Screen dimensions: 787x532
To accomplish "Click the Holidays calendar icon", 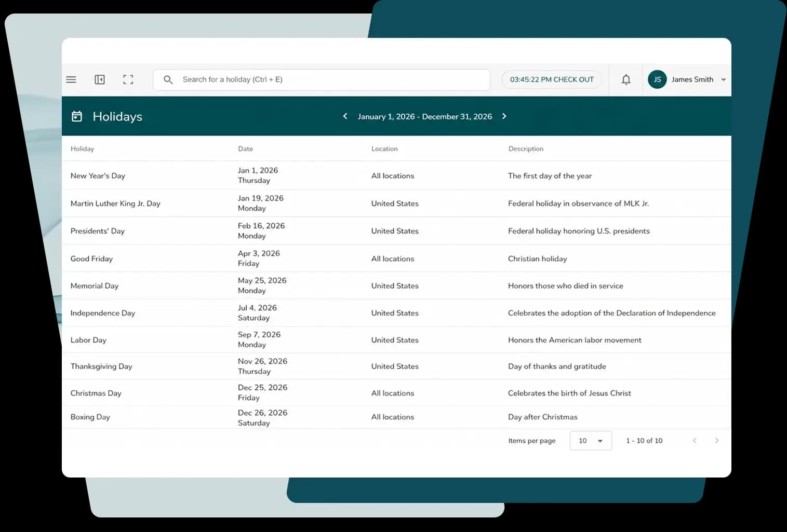I will point(77,116).
